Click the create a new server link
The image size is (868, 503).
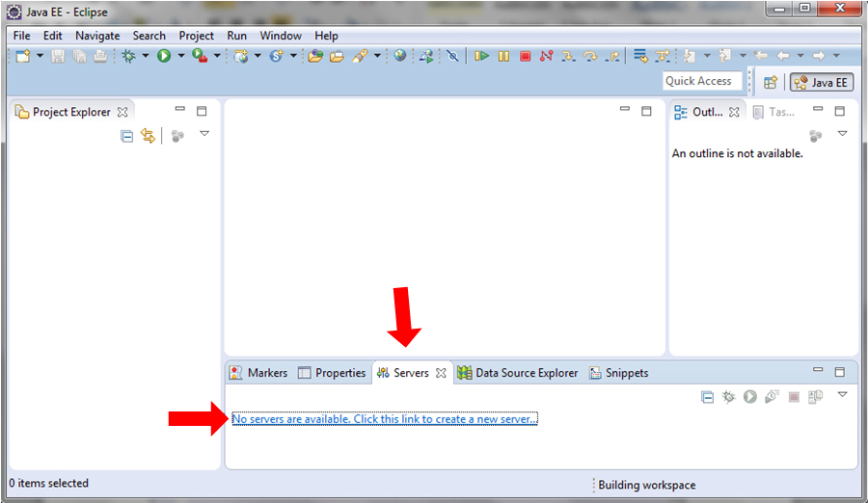[385, 419]
